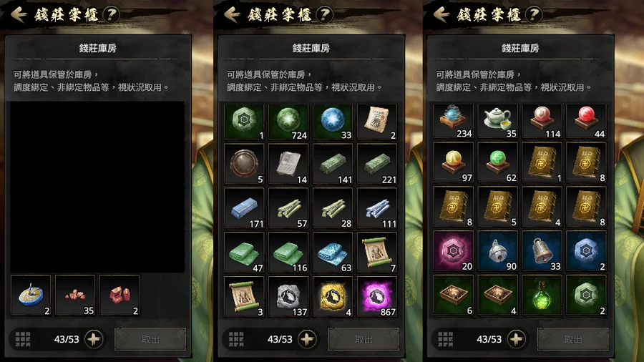
Task: Click the 取出 button in middle panel
Action: 364,339
